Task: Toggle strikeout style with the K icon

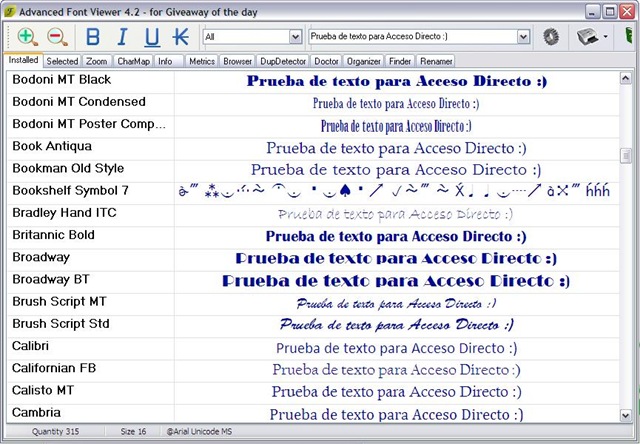Action: click(x=181, y=37)
